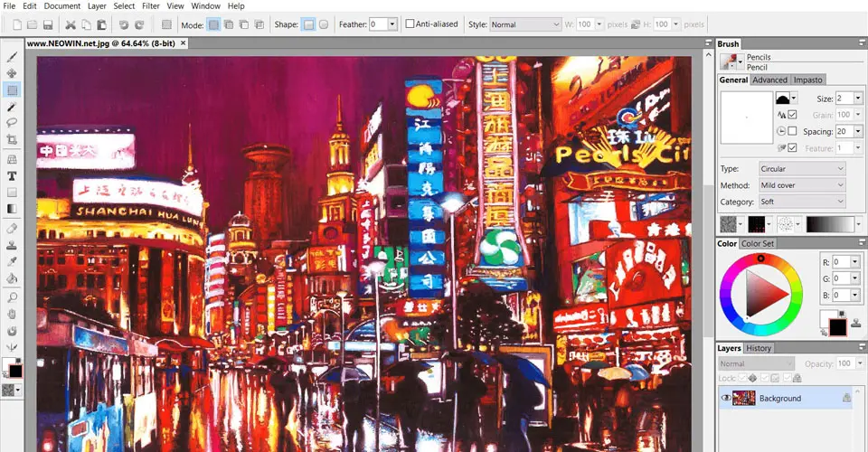The height and width of the screenshot is (452, 868).
Task: Select the Crop tool
Action: (x=12, y=139)
